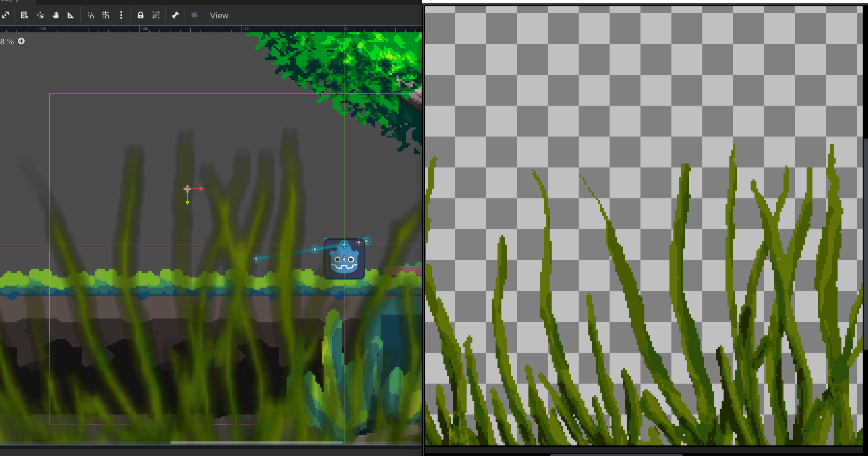Group selected node's children
The height and width of the screenshot is (456, 868).
(156, 15)
